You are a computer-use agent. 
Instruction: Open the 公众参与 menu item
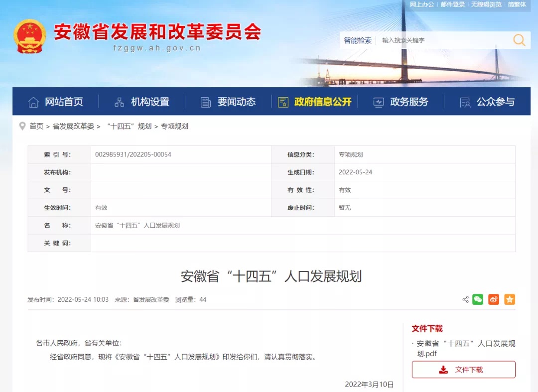496,102
